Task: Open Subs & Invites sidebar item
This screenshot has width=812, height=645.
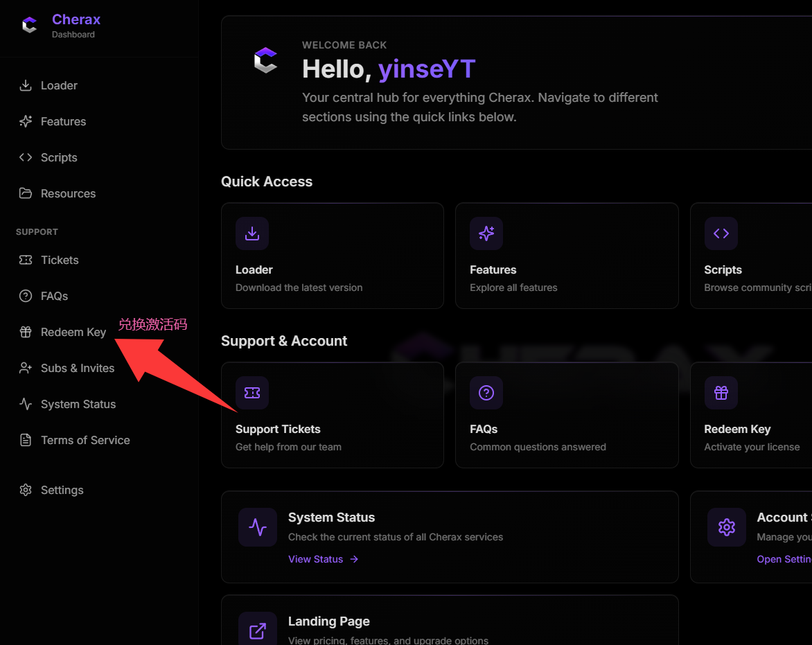Action: [x=77, y=369]
